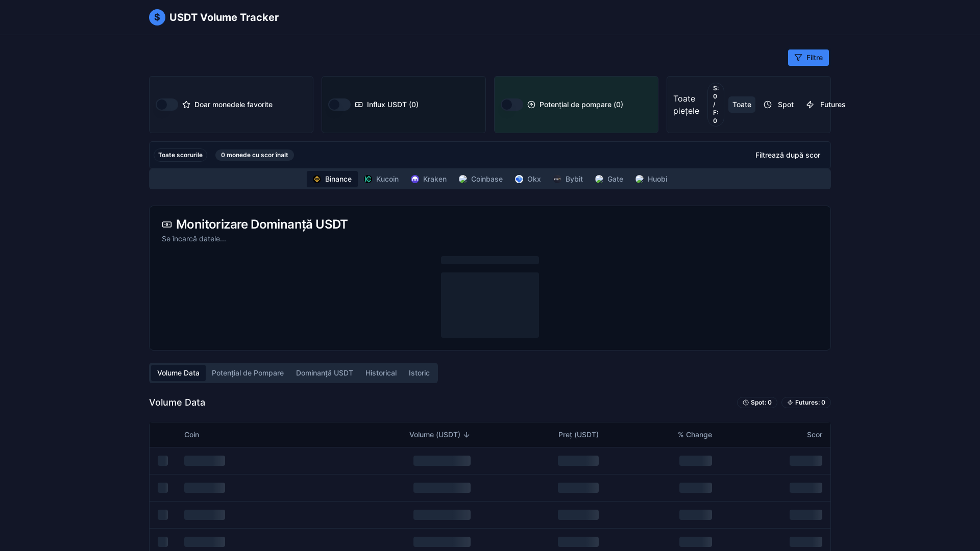Image resolution: width=980 pixels, height=551 pixels.
Task: Open the Istoric tab
Action: [x=419, y=373]
